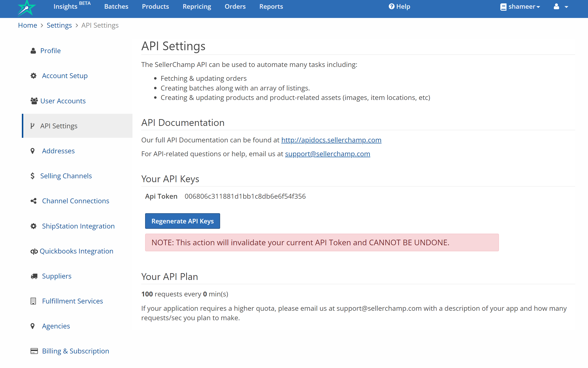
Task: Open the user avatar menu
Action: pos(561,7)
